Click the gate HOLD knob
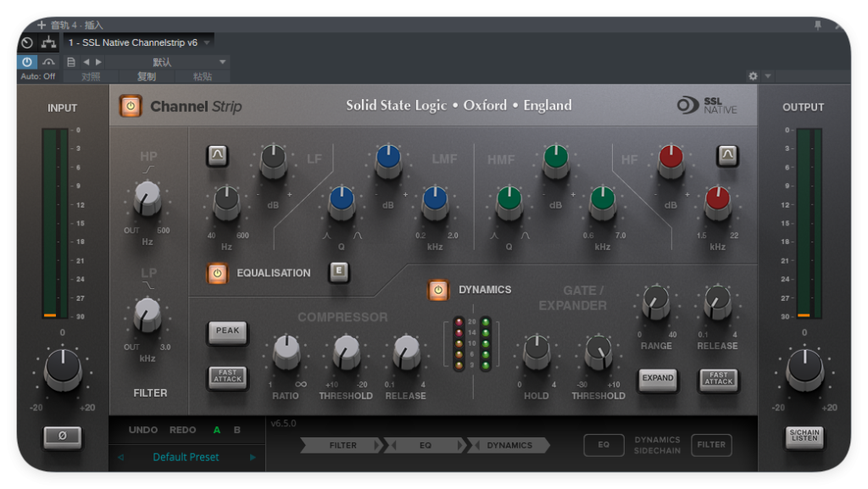This screenshot has width=868, height=489. [x=537, y=352]
